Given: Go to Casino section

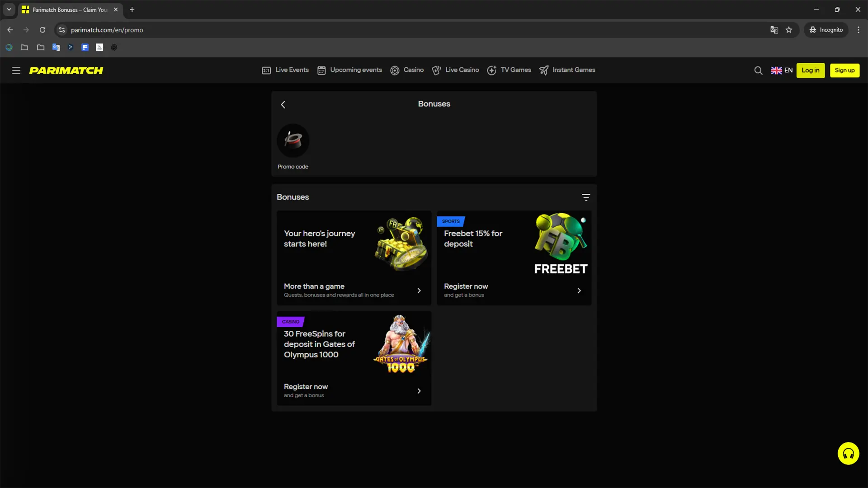Looking at the screenshot, I should (407, 70).
